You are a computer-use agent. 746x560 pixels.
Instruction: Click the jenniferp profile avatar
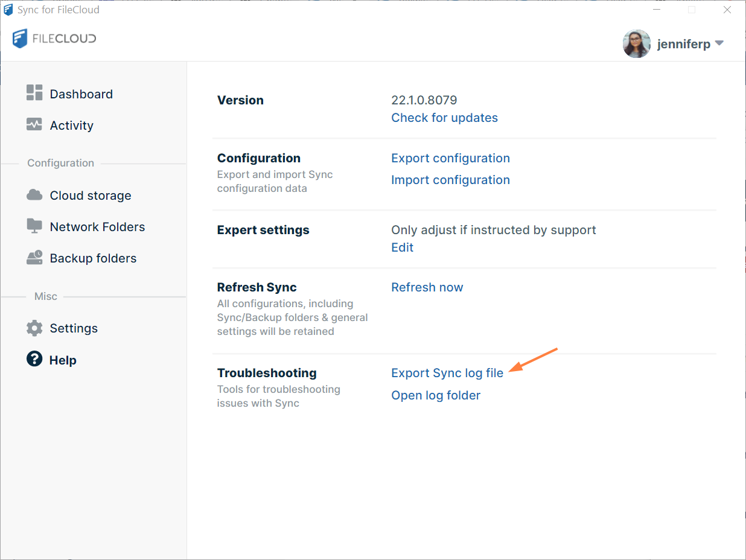click(x=636, y=44)
